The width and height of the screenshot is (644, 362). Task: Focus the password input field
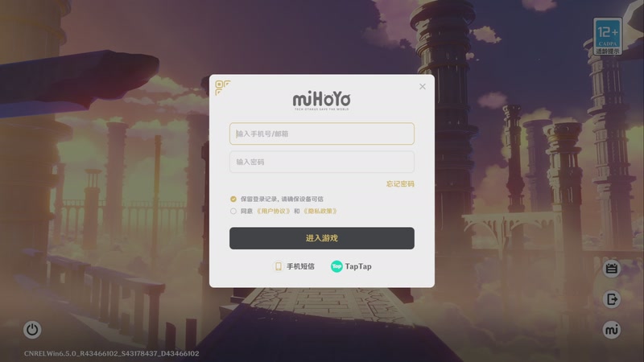[321, 162]
